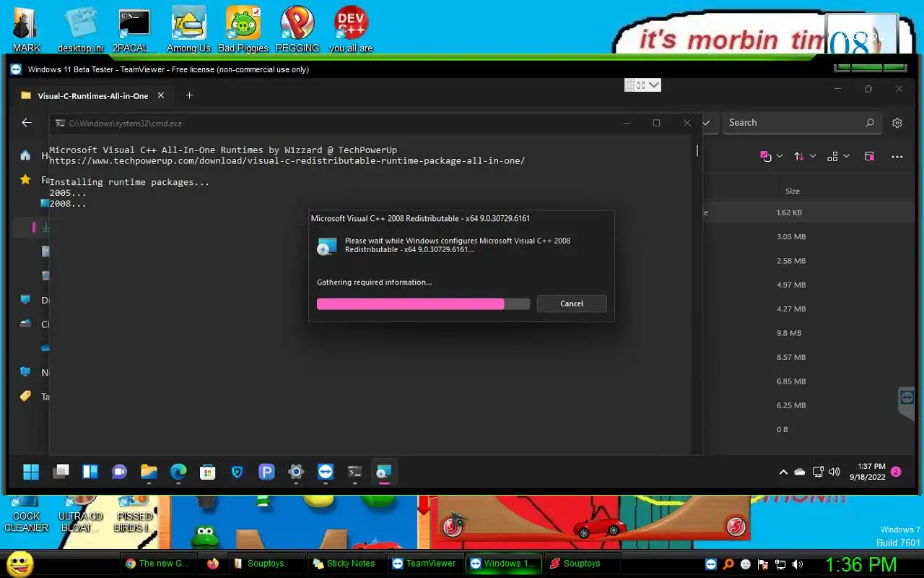This screenshot has height=578, width=924.
Task: Click the Size column header
Action: 793,191
